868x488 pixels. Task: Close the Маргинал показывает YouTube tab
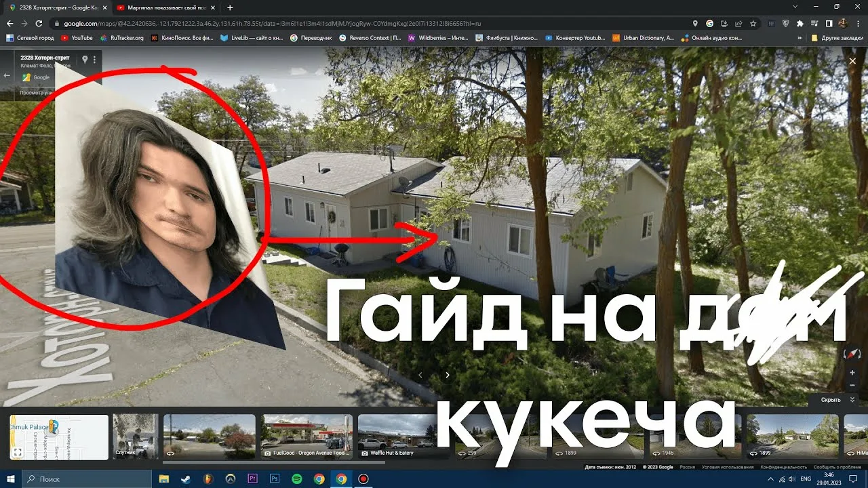pos(212,7)
